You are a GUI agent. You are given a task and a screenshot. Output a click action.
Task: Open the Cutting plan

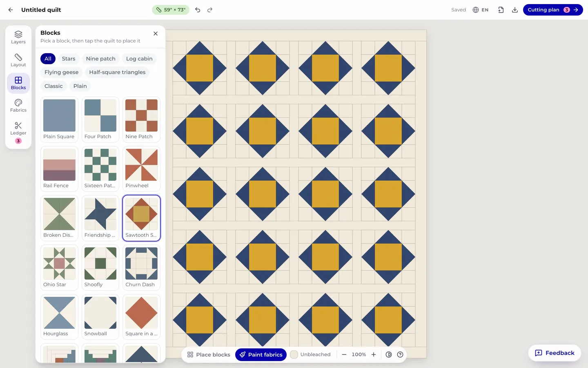(553, 10)
